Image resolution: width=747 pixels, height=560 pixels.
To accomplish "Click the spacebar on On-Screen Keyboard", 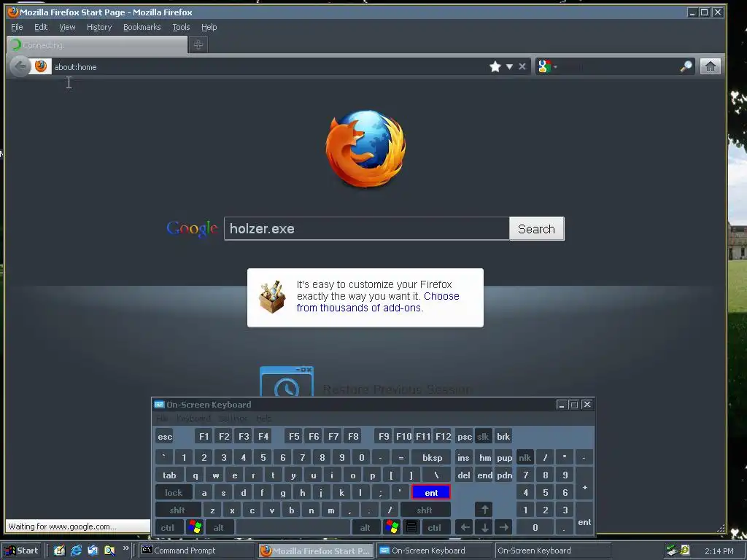I will click(293, 528).
